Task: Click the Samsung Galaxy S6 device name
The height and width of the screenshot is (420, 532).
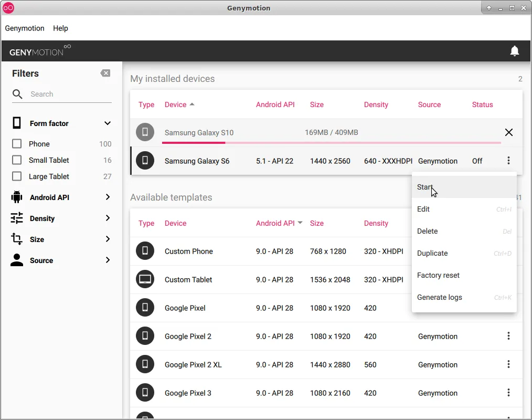Action: (x=197, y=161)
